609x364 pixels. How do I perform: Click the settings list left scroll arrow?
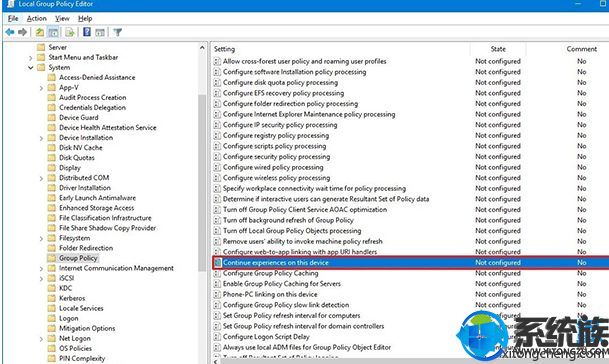tap(216, 361)
